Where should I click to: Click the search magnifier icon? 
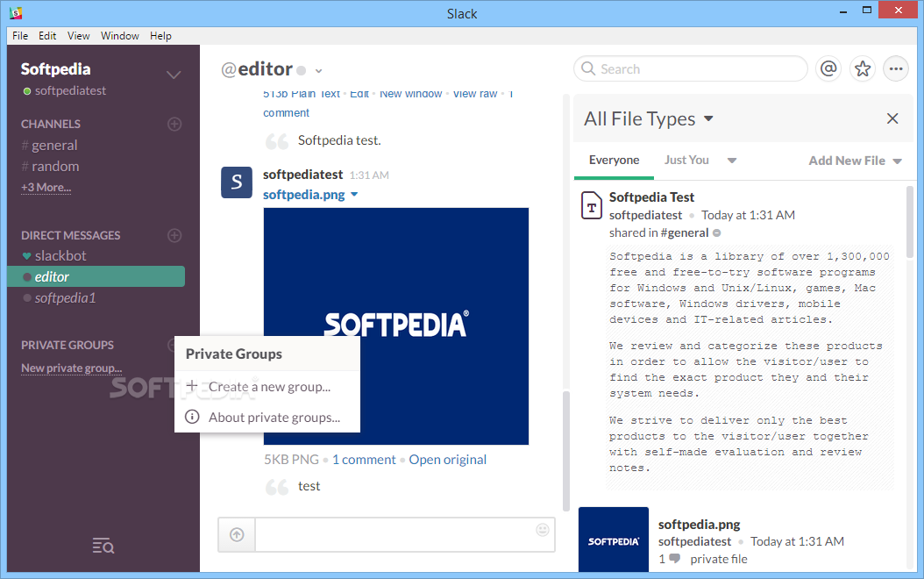click(588, 68)
